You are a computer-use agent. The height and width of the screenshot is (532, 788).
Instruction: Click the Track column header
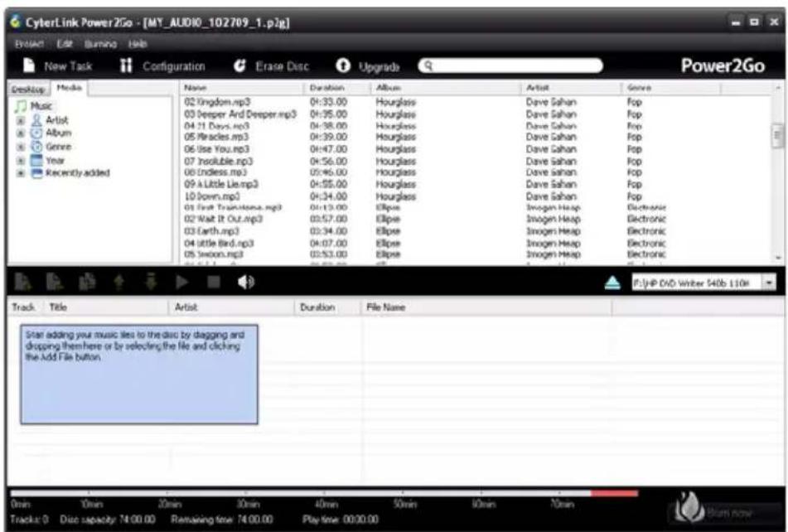pyautogui.click(x=24, y=307)
